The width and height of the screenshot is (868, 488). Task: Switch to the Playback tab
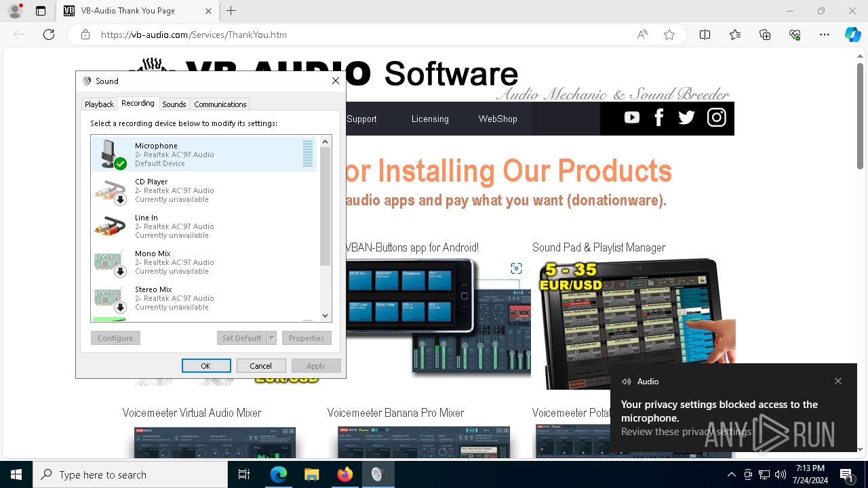[x=99, y=104]
